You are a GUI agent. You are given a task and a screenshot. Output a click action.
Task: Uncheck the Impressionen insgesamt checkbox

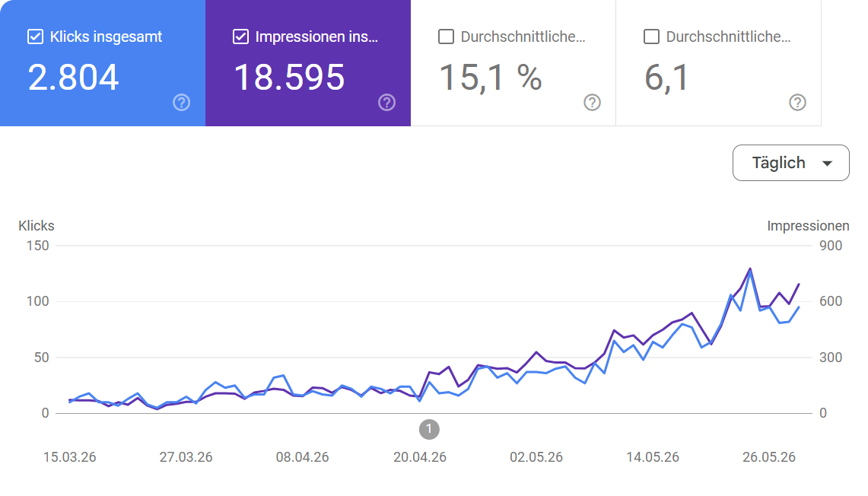[241, 37]
